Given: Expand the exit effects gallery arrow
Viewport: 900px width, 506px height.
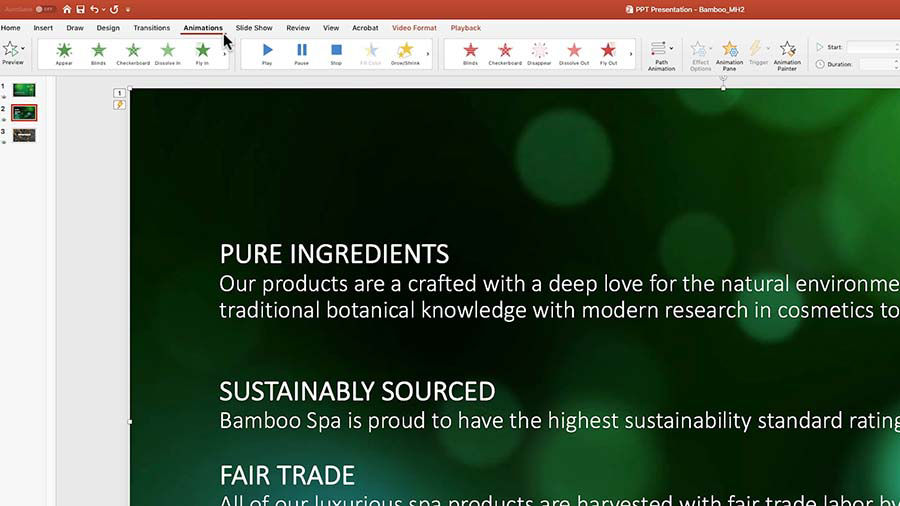Looking at the screenshot, I should tap(631, 54).
